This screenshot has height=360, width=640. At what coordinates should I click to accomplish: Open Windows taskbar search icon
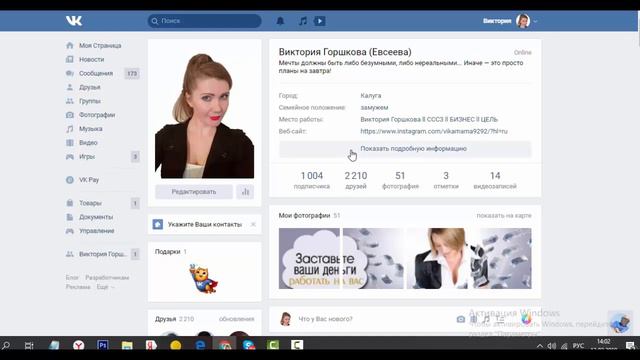[6, 345]
